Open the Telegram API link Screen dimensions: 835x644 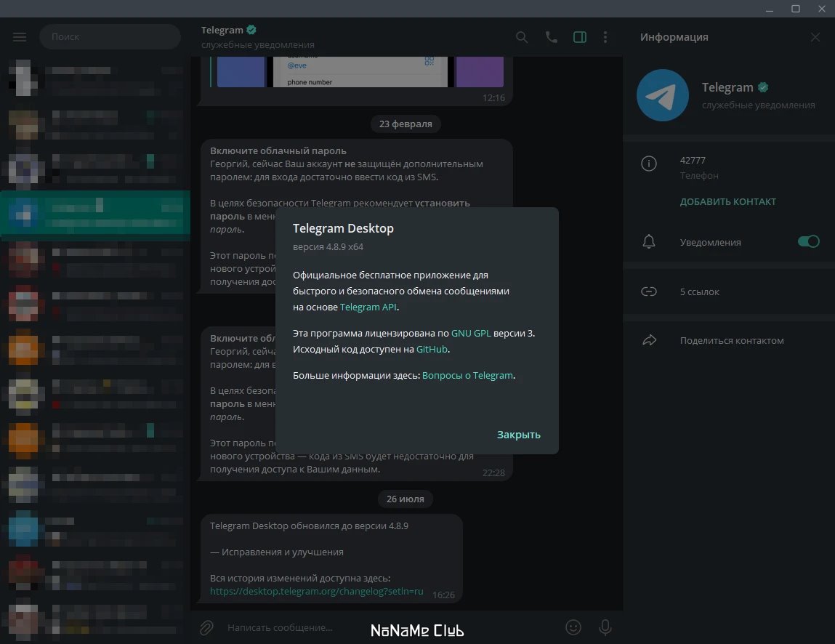click(368, 307)
